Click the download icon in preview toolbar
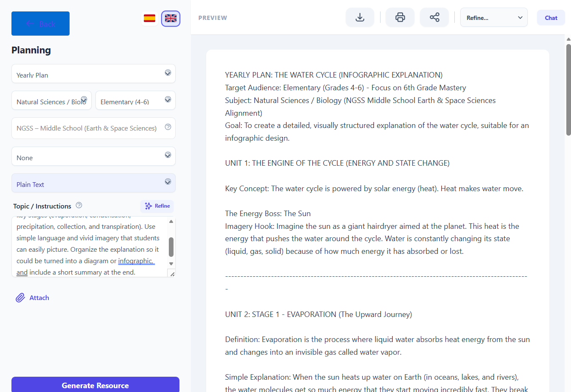The width and height of the screenshot is (571, 392). pos(360,17)
